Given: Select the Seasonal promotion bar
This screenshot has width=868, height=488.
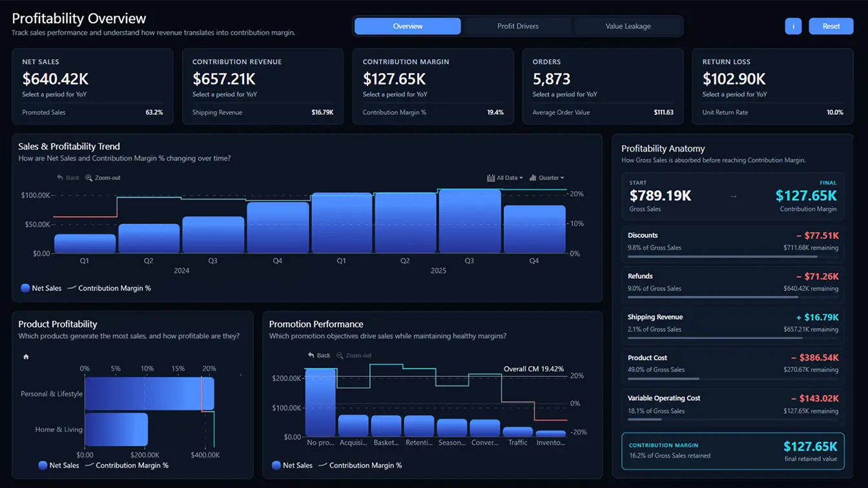Looking at the screenshot, I should click(452, 428).
